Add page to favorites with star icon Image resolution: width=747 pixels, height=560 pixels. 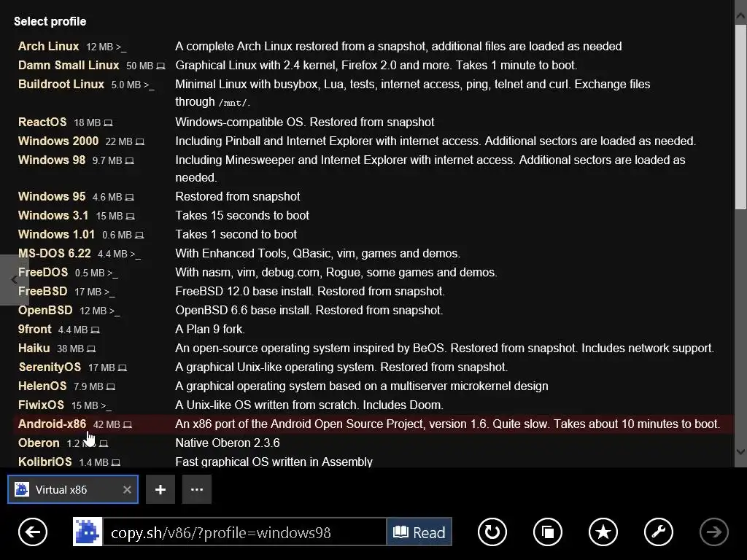[603, 532]
